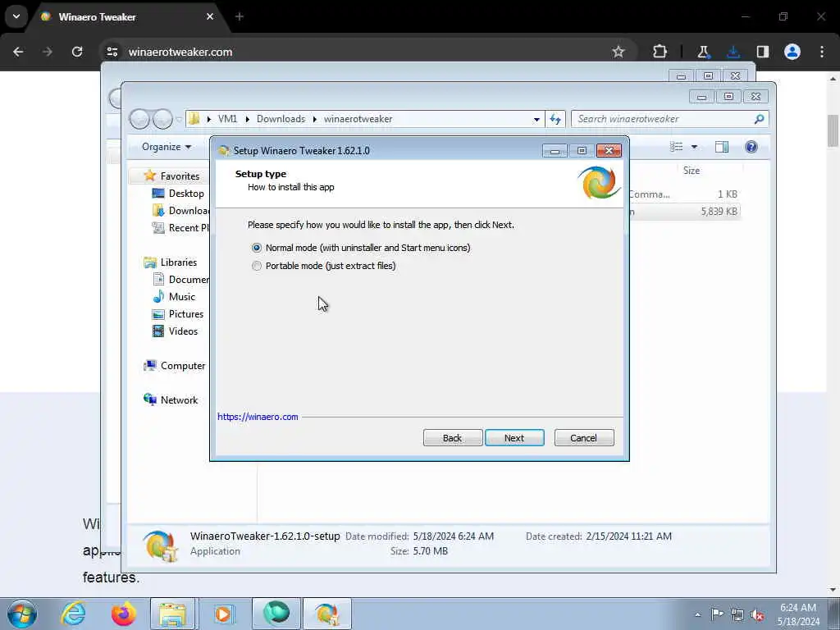The image size is (840, 630).
Task: Open the network tray icon
Action: [x=737, y=614]
